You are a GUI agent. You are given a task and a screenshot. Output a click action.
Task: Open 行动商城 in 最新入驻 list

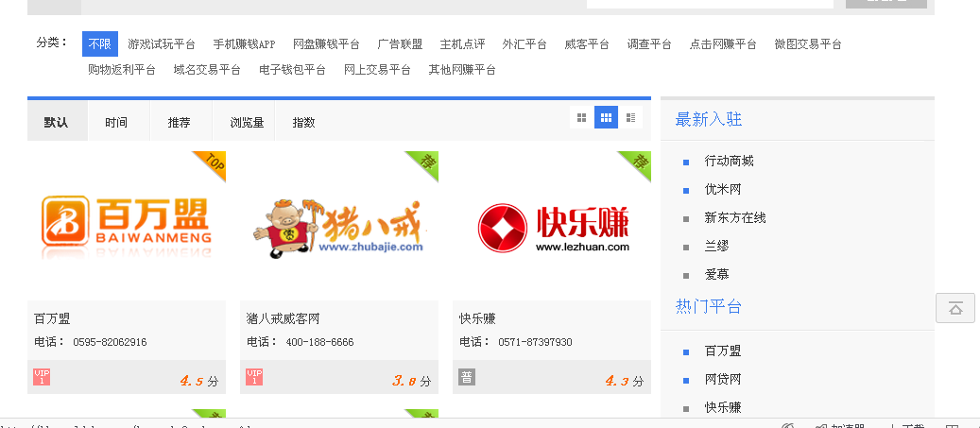[730, 162]
